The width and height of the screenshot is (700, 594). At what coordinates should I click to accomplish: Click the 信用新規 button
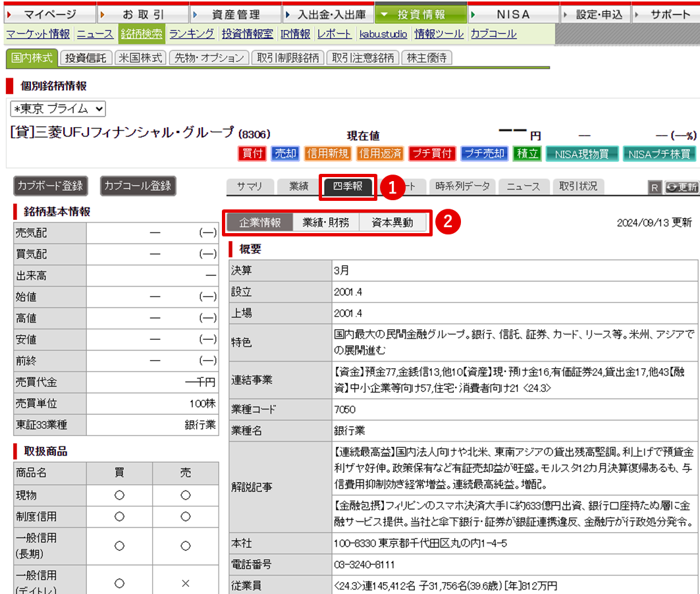click(x=328, y=153)
